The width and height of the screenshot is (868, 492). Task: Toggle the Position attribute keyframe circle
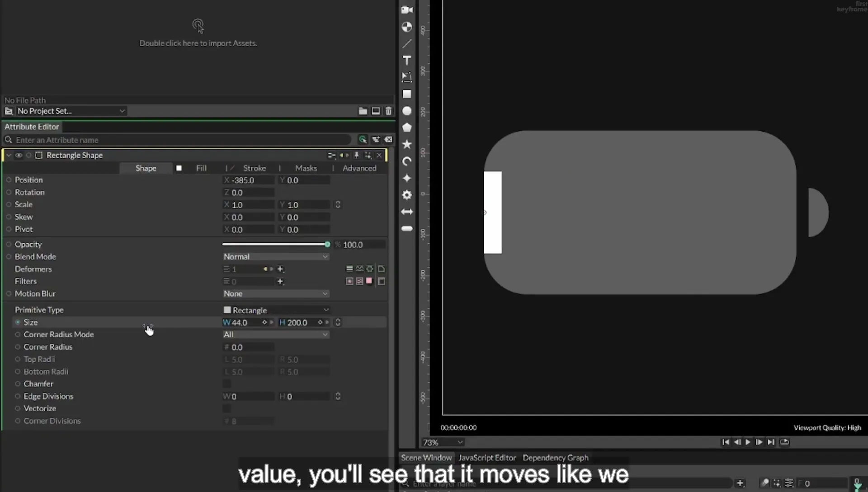tap(9, 180)
